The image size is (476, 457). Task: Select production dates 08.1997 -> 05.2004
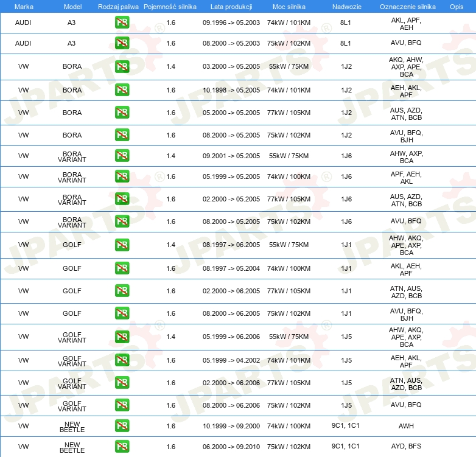[231, 268]
